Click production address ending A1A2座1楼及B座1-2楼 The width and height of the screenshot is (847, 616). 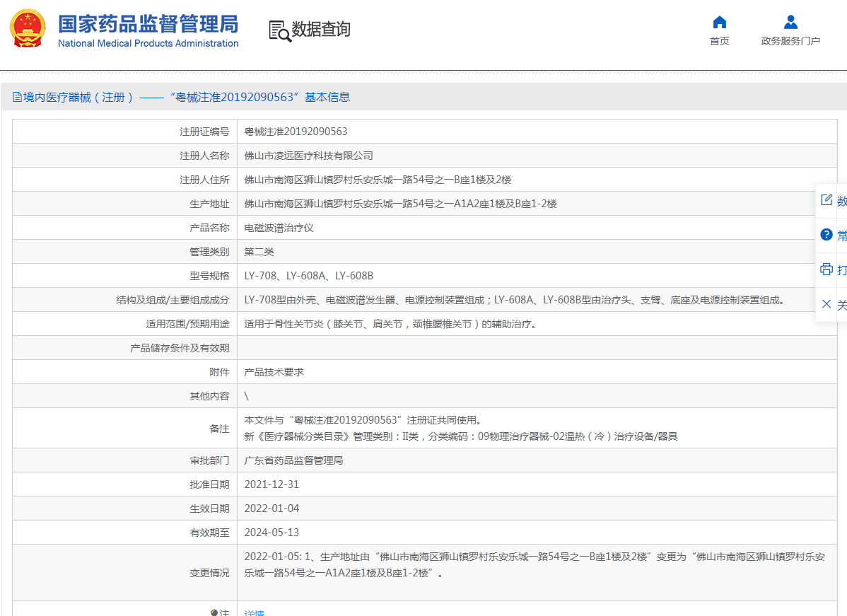(400, 204)
